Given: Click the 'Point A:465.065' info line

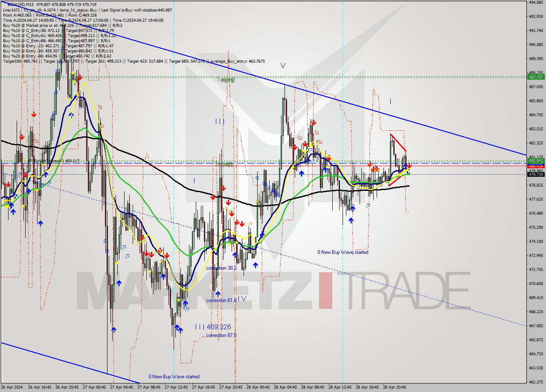Looking at the screenshot, I should 17,15.
